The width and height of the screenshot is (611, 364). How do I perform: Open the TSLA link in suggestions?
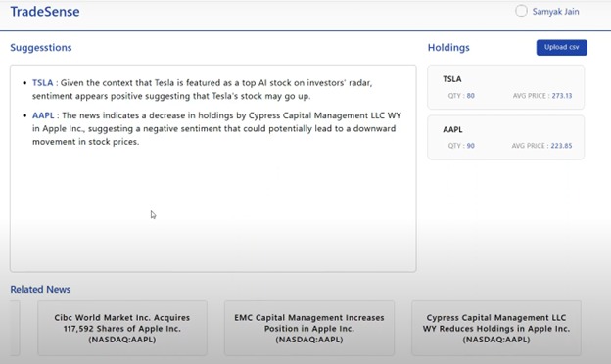coord(42,83)
